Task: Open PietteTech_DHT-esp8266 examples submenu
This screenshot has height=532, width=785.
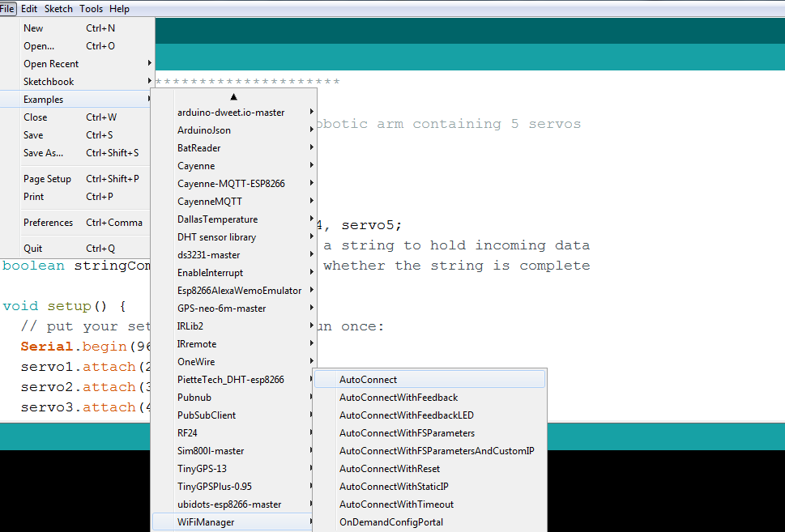Action: pyautogui.click(x=233, y=380)
